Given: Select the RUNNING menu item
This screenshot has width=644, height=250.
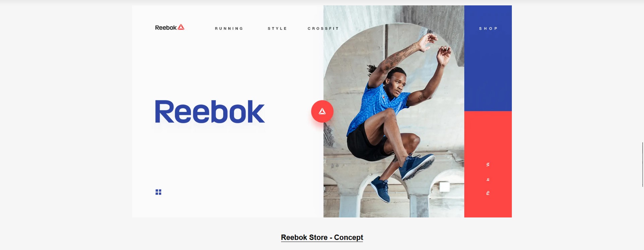Looking at the screenshot, I should tap(229, 29).
